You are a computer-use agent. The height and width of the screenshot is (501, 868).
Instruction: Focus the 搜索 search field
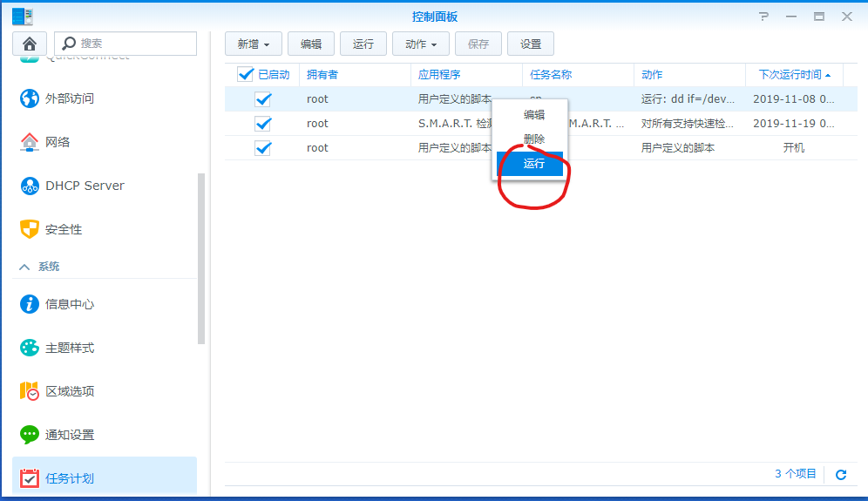(125, 44)
